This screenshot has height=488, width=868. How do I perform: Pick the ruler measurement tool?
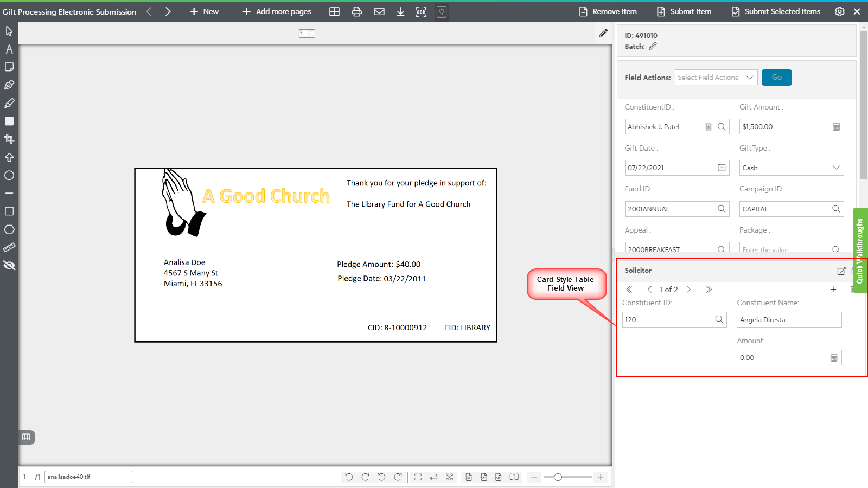[9, 248]
